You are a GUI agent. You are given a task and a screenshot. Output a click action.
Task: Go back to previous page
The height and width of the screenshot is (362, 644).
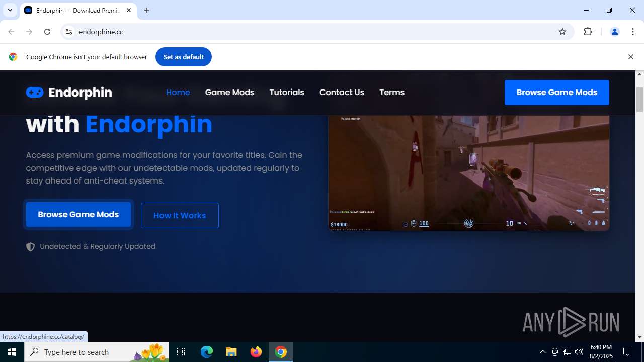click(11, 32)
